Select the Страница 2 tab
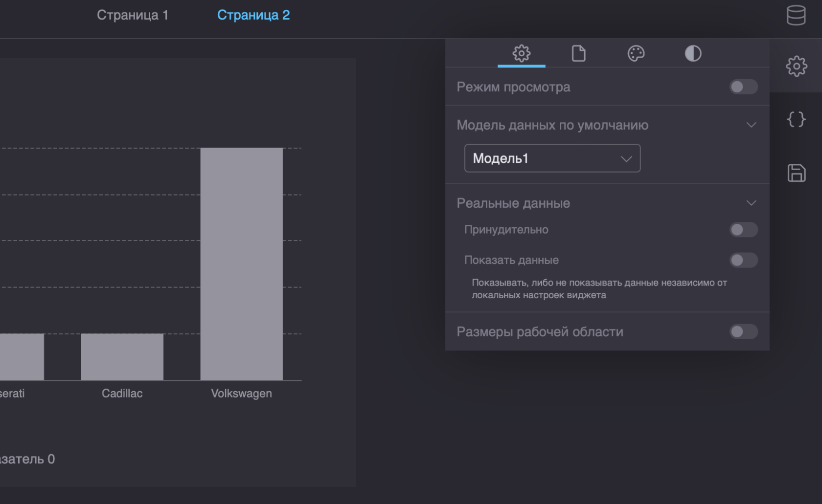Image resolution: width=822 pixels, height=504 pixels. (x=253, y=15)
